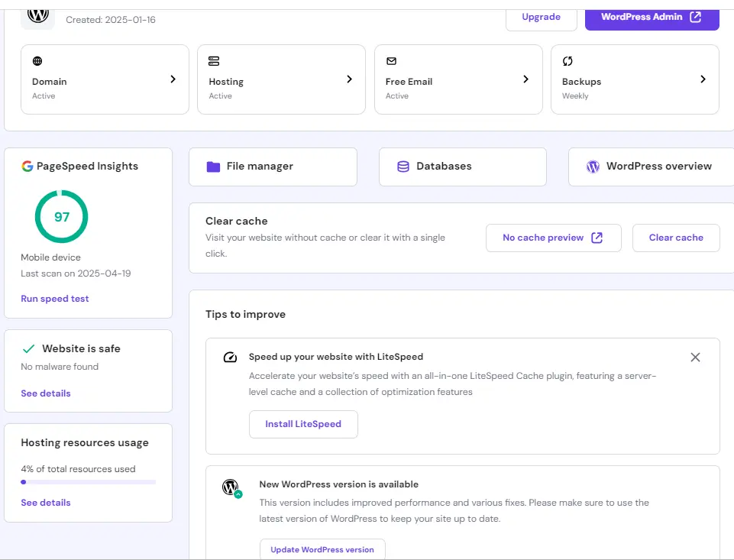
Task: Expand the Backups card arrow
Action: (x=703, y=79)
